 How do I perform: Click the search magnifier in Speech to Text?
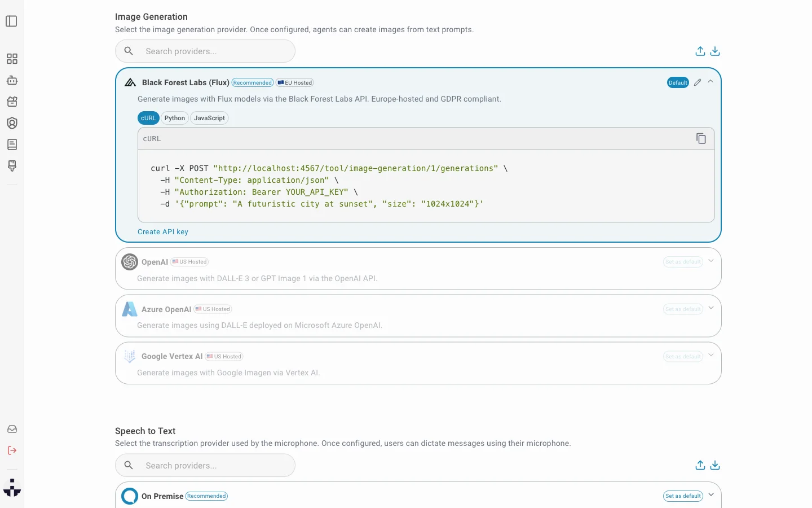pos(129,465)
